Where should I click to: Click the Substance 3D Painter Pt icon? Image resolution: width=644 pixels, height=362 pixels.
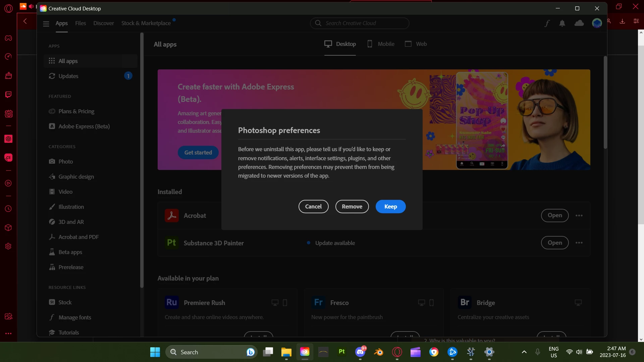(172, 243)
